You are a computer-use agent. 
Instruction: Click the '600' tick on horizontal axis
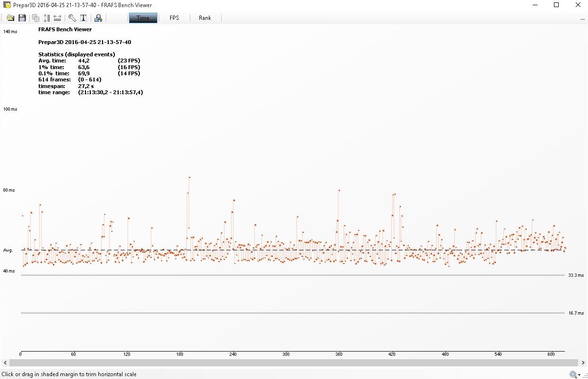pyautogui.click(x=551, y=354)
